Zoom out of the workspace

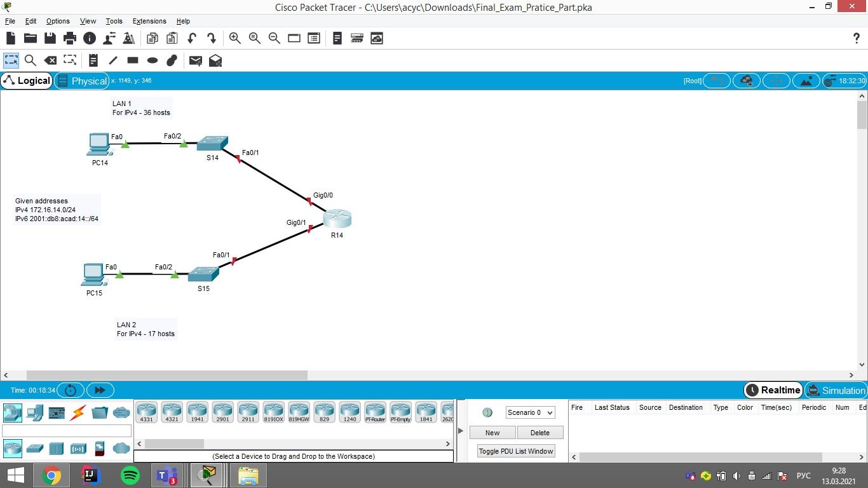(275, 38)
